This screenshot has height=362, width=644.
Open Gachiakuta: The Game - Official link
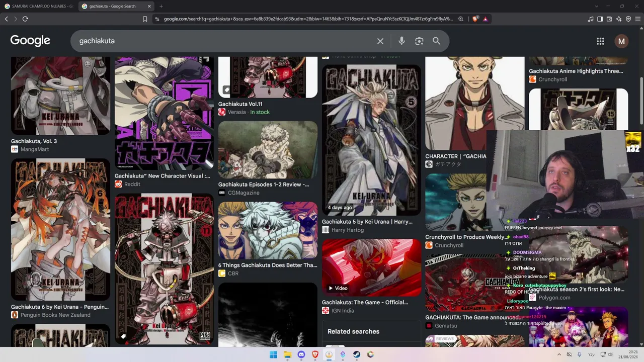365,302
